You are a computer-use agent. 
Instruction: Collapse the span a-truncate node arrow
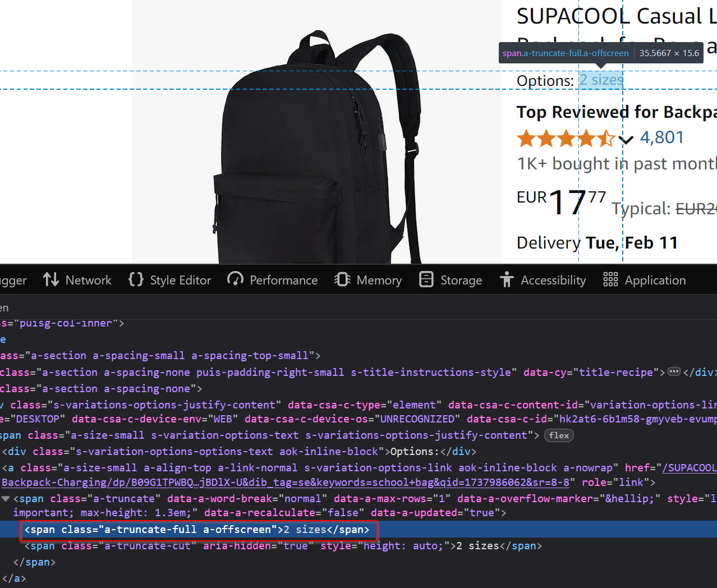pyautogui.click(x=6, y=499)
